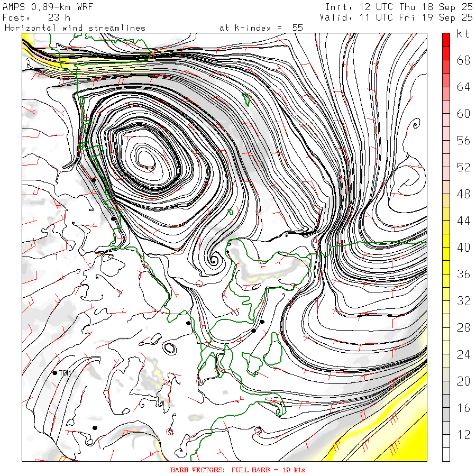Pick the bright red swatch topping the color scale

446,40
